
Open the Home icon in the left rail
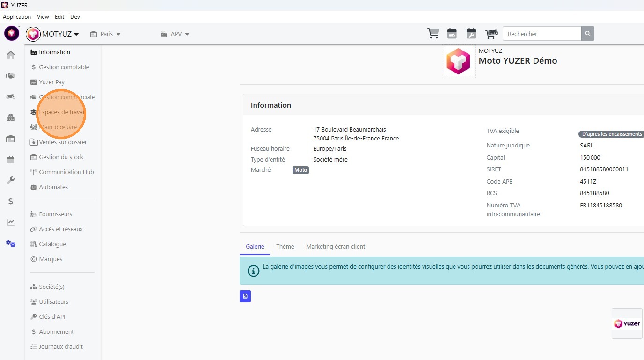click(x=11, y=55)
